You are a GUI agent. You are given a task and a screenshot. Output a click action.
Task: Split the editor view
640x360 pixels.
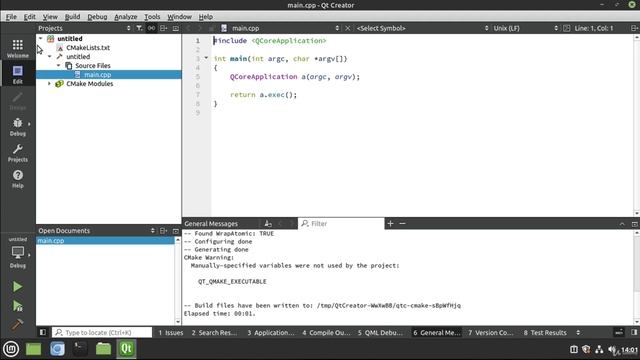(634, 28)
